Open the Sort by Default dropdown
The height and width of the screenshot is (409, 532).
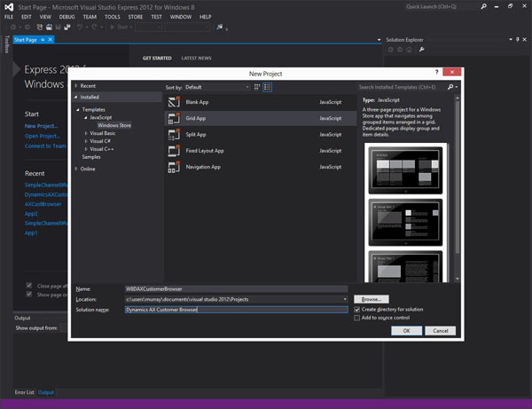(x=217, y=87)
